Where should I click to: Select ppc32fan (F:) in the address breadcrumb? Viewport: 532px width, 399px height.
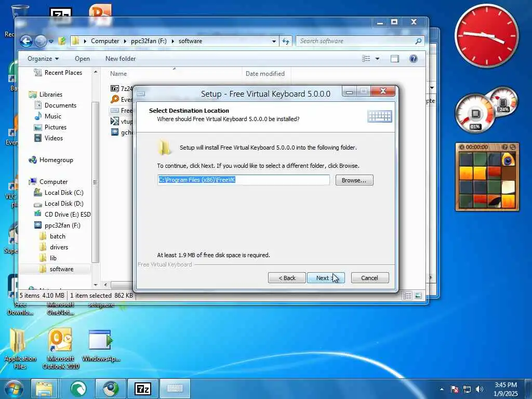149,41
